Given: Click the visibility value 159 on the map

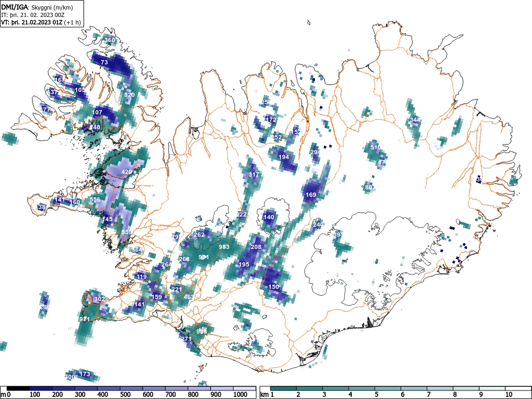Looking at the screenshot, I should [x=156, y=297].
